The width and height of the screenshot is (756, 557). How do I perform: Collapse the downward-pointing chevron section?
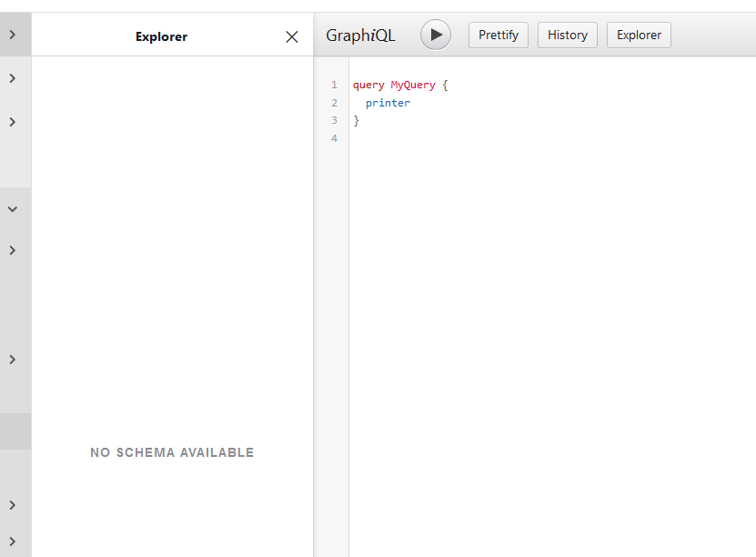point(14,208)
